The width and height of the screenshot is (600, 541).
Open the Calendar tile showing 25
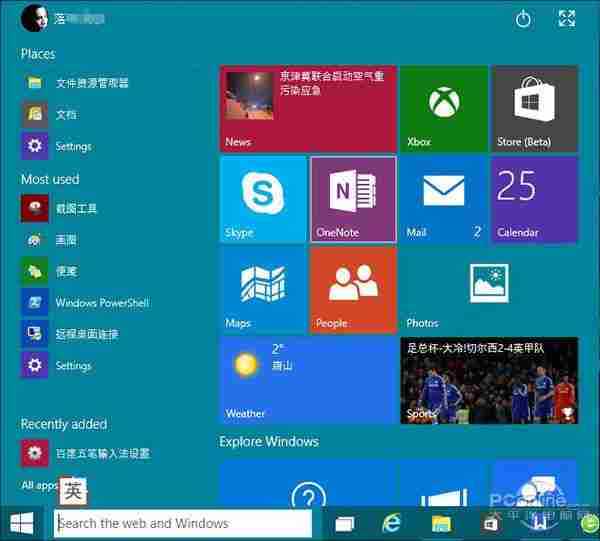[534, 199]
